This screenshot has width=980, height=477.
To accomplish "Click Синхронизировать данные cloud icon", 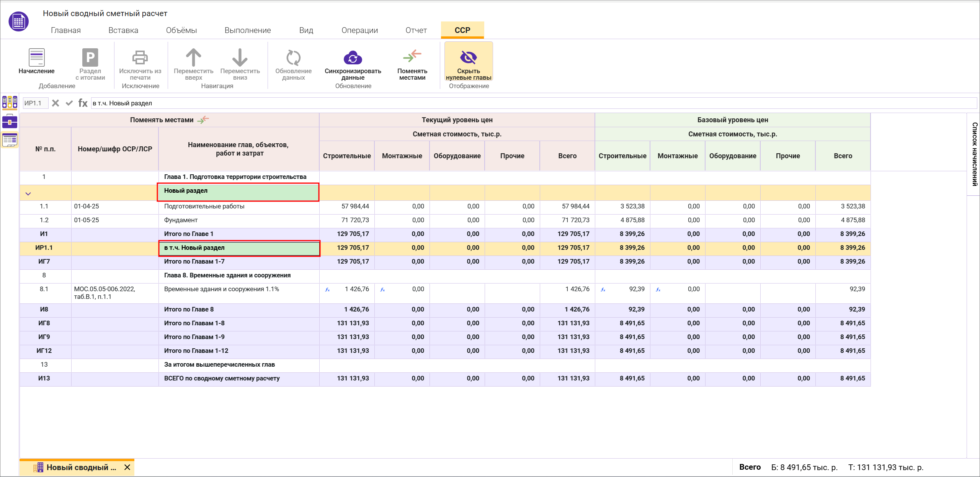I will coord(353,58).
